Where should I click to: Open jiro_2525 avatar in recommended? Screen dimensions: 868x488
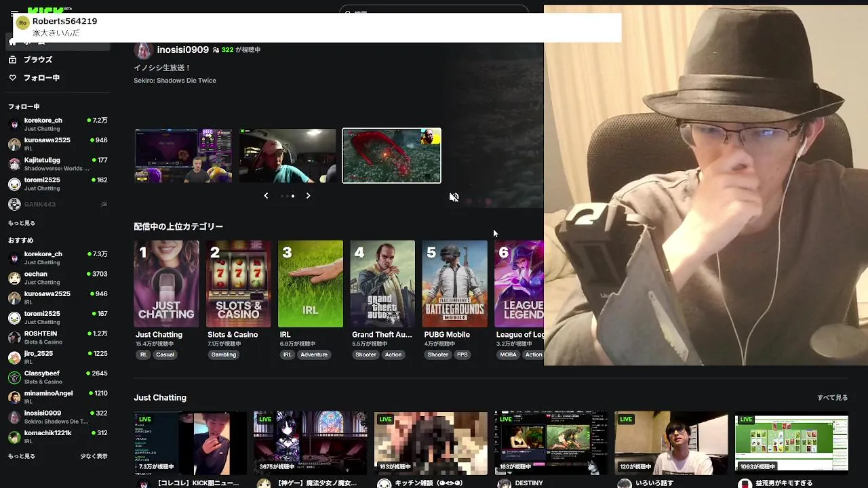14,357
